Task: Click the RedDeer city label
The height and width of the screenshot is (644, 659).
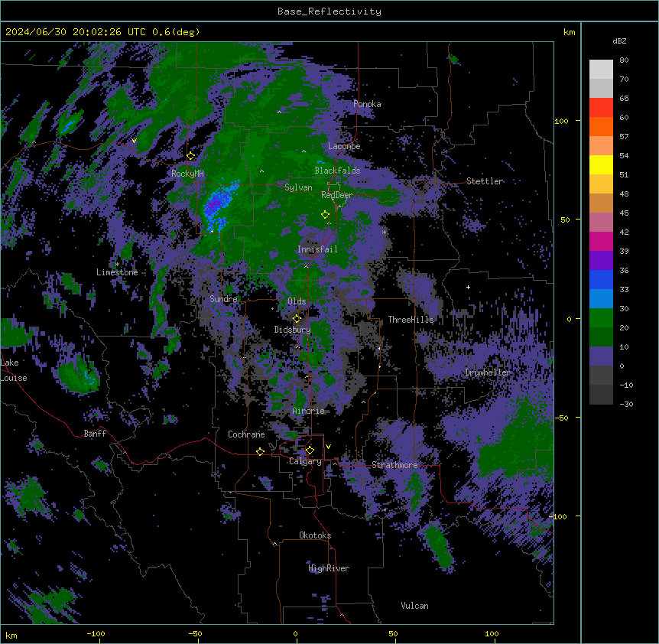Action: click(337, 195)
